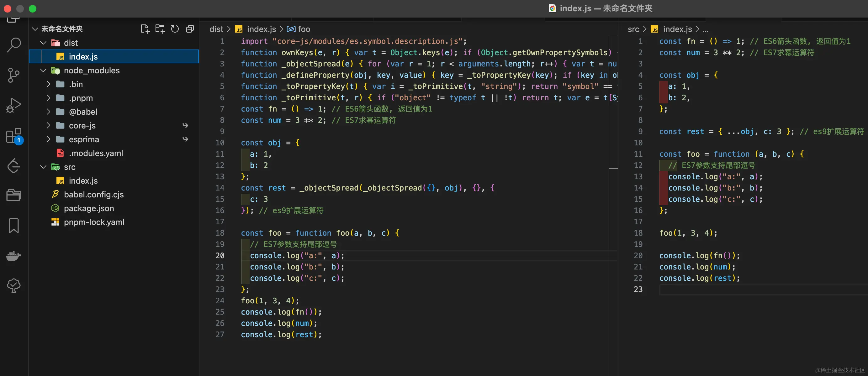868x376 pixels.
Task: Open Extensions view with badge
Action: [x=14, y=135]
